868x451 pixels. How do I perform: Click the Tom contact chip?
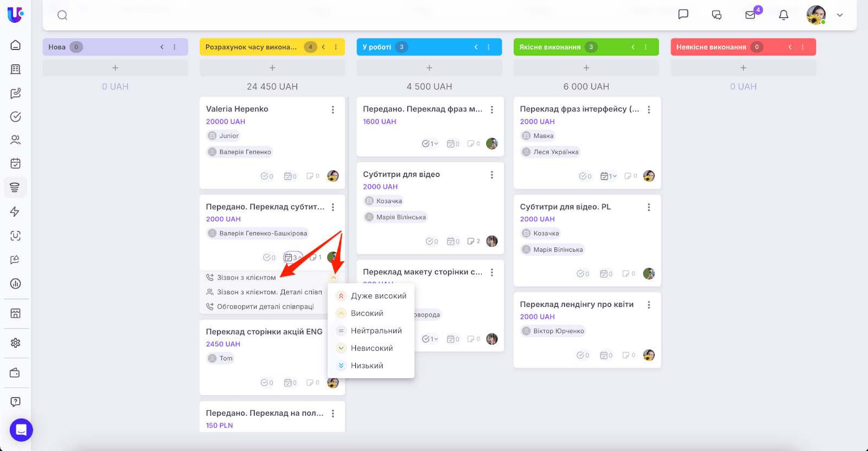click(220, 358)
